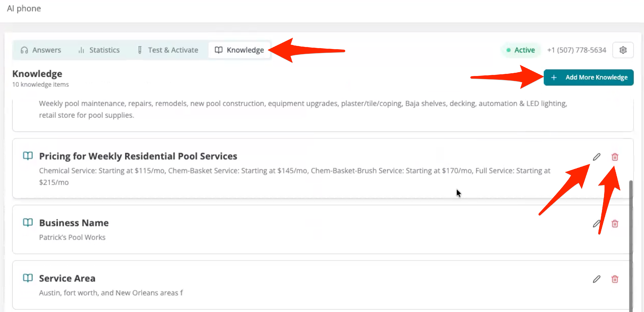
Task: Open the Statistics tab
Action: pos(99,50)
